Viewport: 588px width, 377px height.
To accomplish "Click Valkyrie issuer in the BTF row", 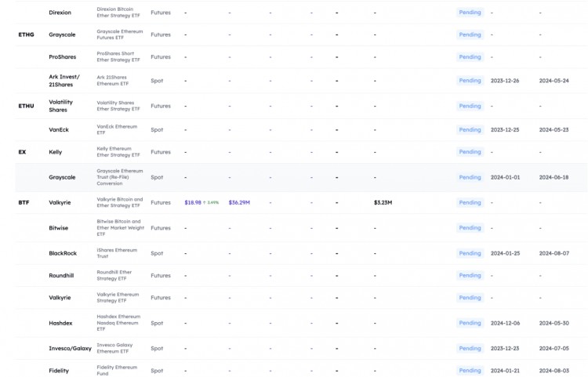I will pos(60,203).
